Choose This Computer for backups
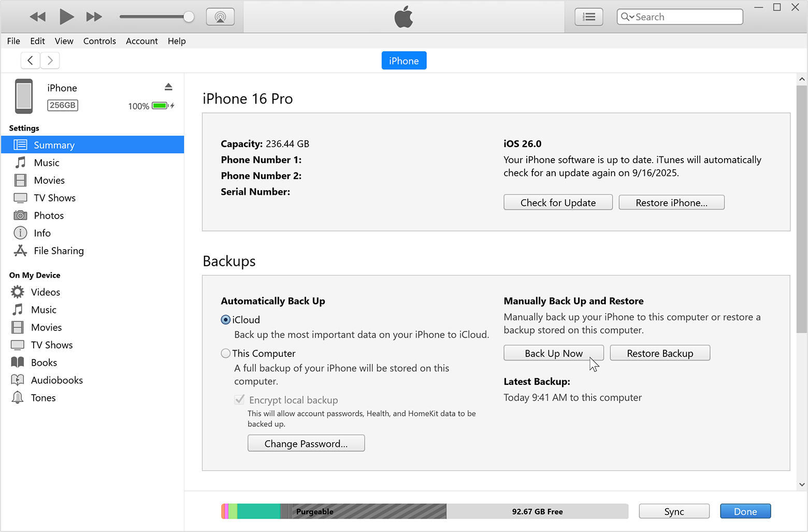808x532 pixels. 225,353
